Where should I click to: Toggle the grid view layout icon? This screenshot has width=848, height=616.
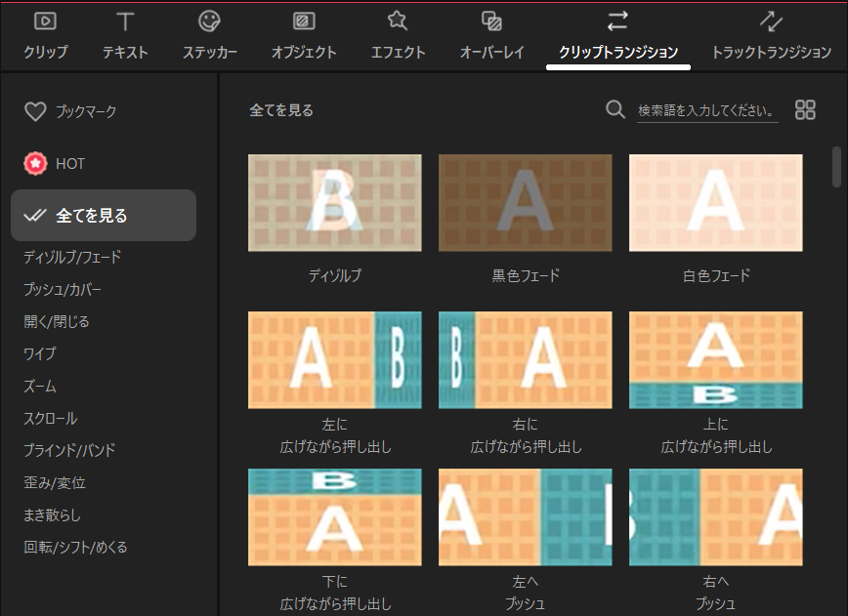pos(805,109)
